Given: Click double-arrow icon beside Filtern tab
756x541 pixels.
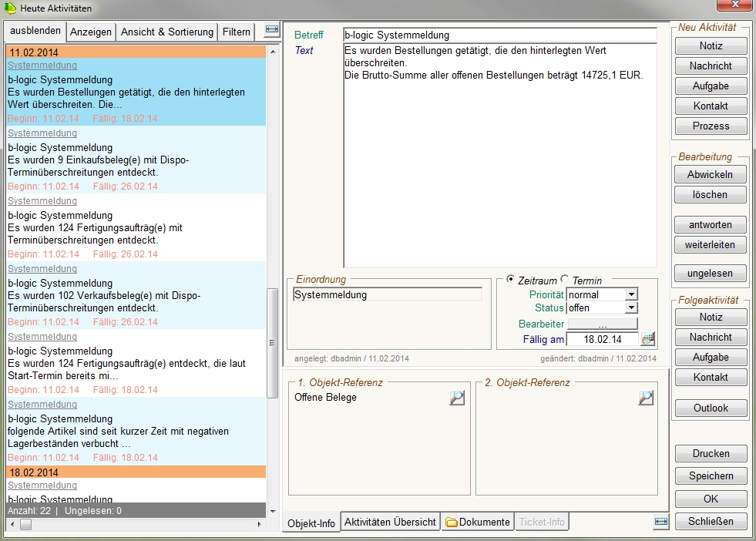Looking at the screenshot, I should coord(271,31).
